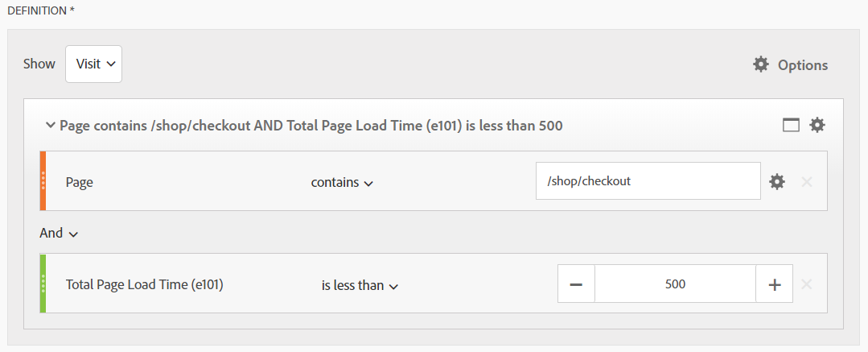The image size is (868, 352).
Task: Open the Show Visit dropdown
Action: (x=93, y=64)
